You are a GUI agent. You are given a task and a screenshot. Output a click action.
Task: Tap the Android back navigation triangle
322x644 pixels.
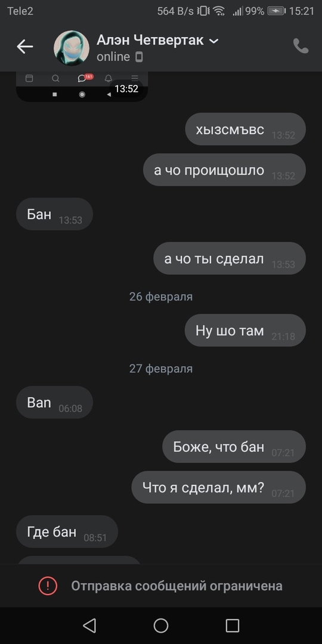click(x=89, y=626)
